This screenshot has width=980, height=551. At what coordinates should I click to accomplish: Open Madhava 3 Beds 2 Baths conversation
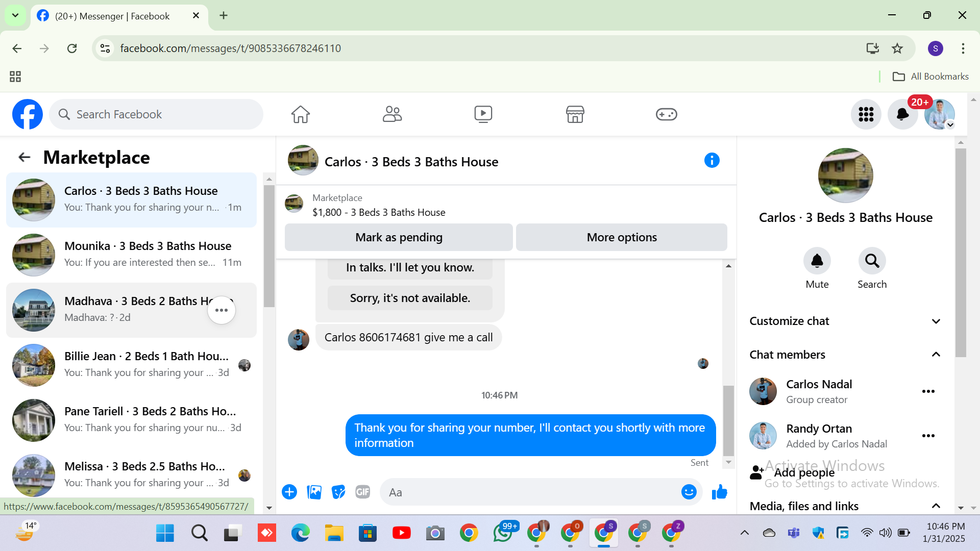click(x=131, y=310)
